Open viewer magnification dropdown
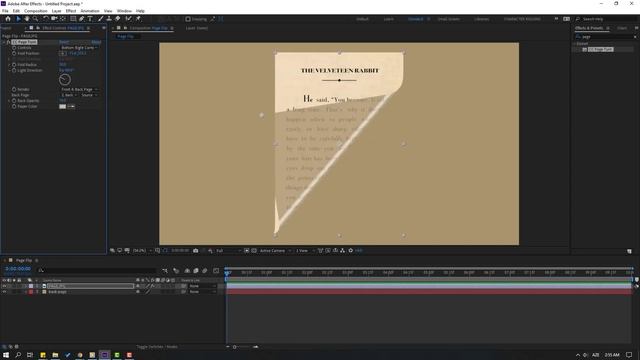This screenshot has width=640, height=360. 142,251
